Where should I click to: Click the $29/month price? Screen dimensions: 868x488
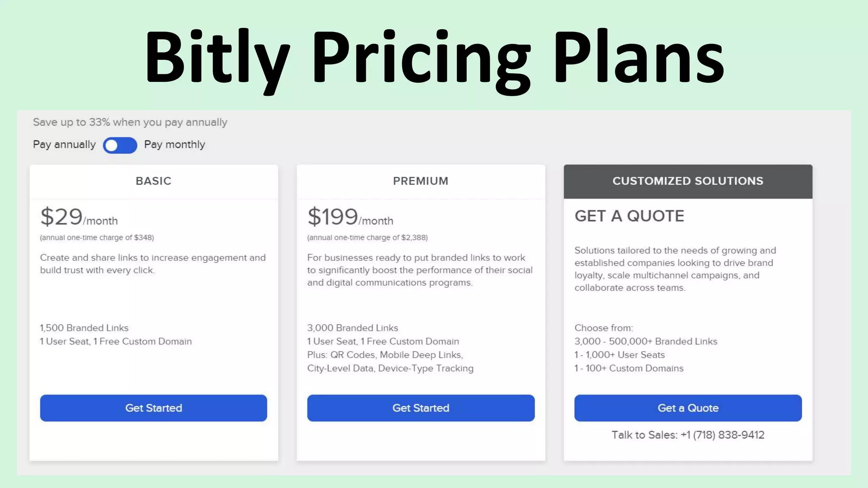(79, 217)
